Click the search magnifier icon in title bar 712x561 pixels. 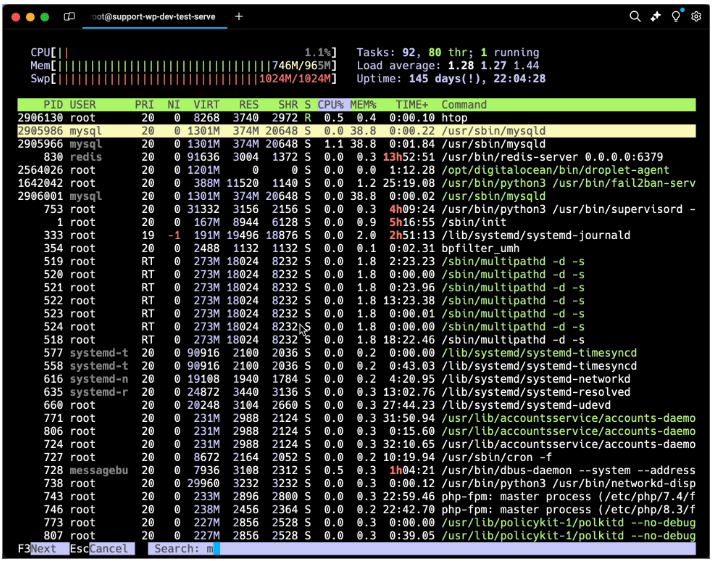(635, 17)
